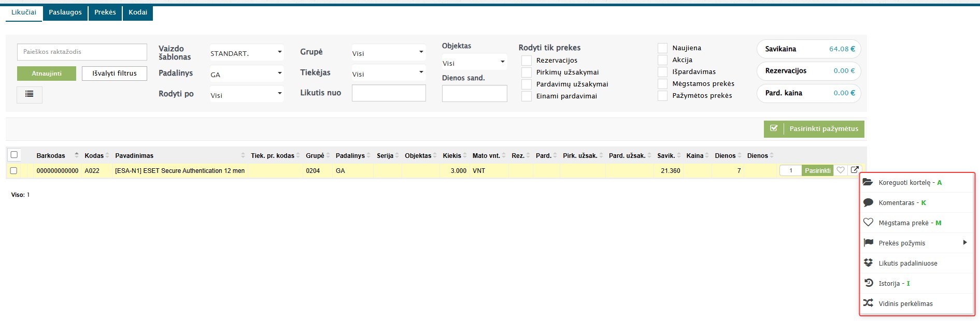This screenshot has width=980, height=321.
Task: Tick the select-all checkbox in table header
Action: click(14, 155)
